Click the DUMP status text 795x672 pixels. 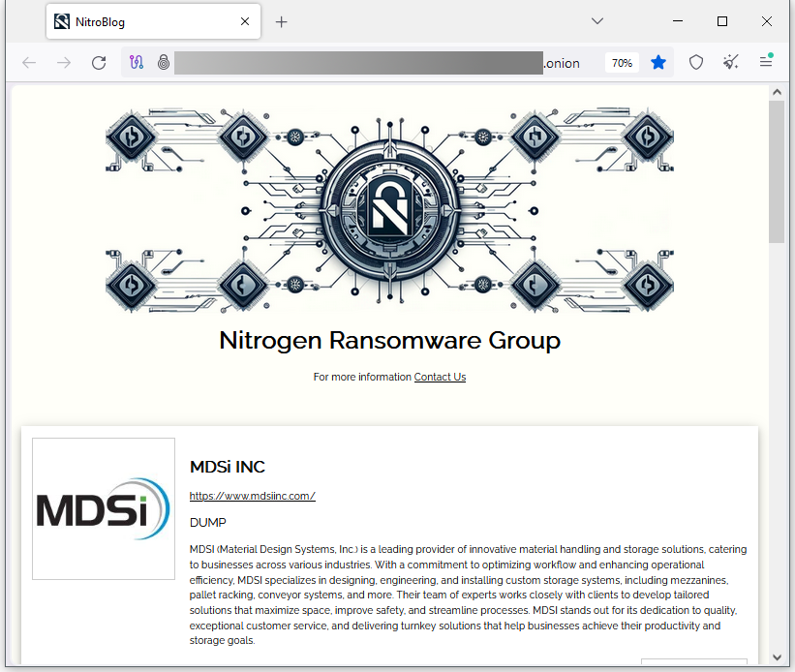[x=208, y=522]
